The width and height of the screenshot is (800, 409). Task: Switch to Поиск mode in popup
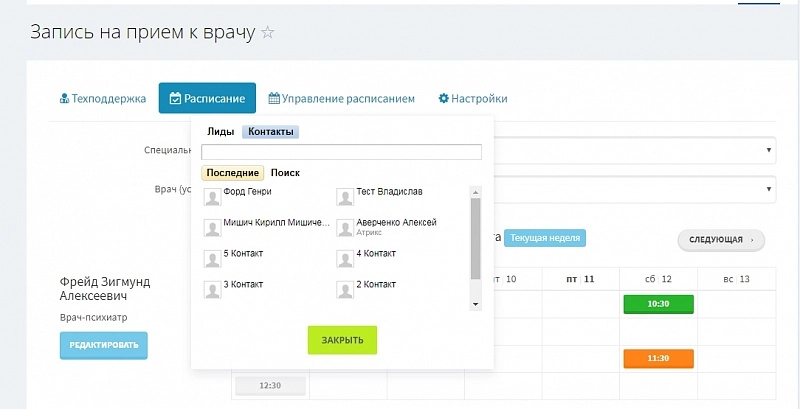pyautogui.click(x=285, y=173)
